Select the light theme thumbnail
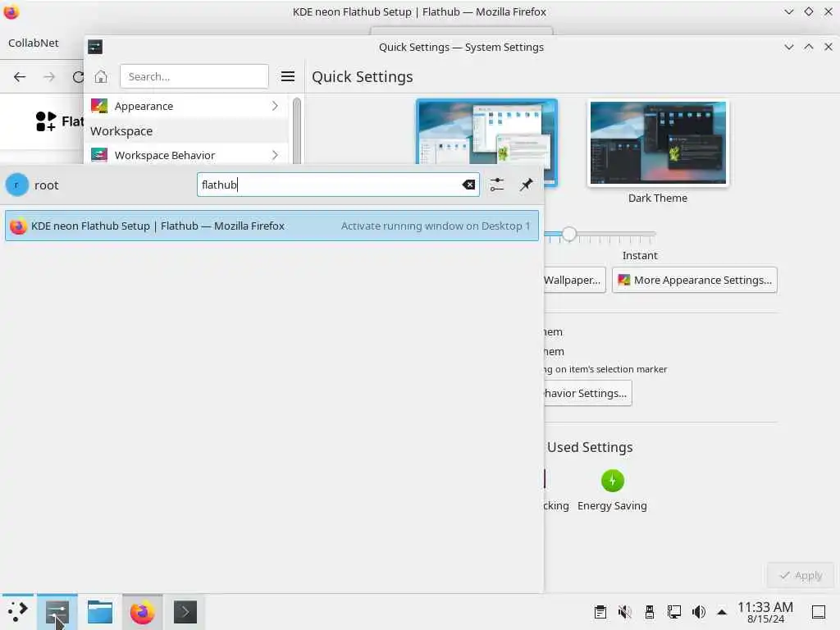 [486, 143]
